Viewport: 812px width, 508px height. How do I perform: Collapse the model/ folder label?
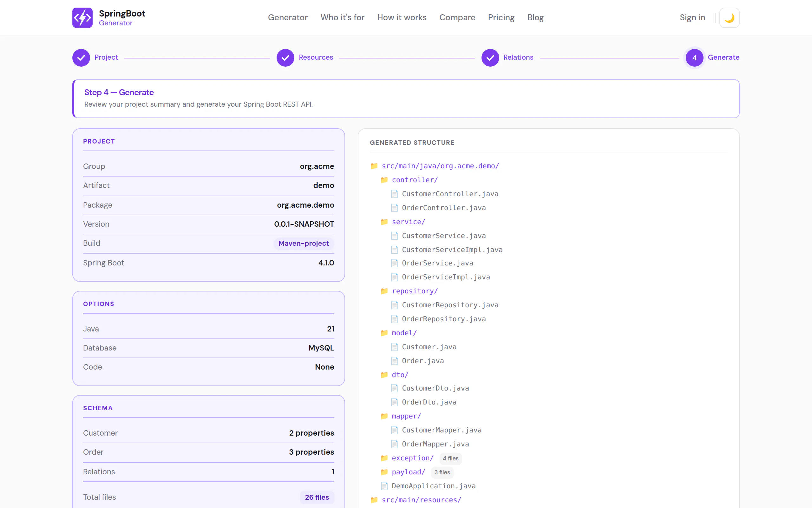tap(404, 333)
